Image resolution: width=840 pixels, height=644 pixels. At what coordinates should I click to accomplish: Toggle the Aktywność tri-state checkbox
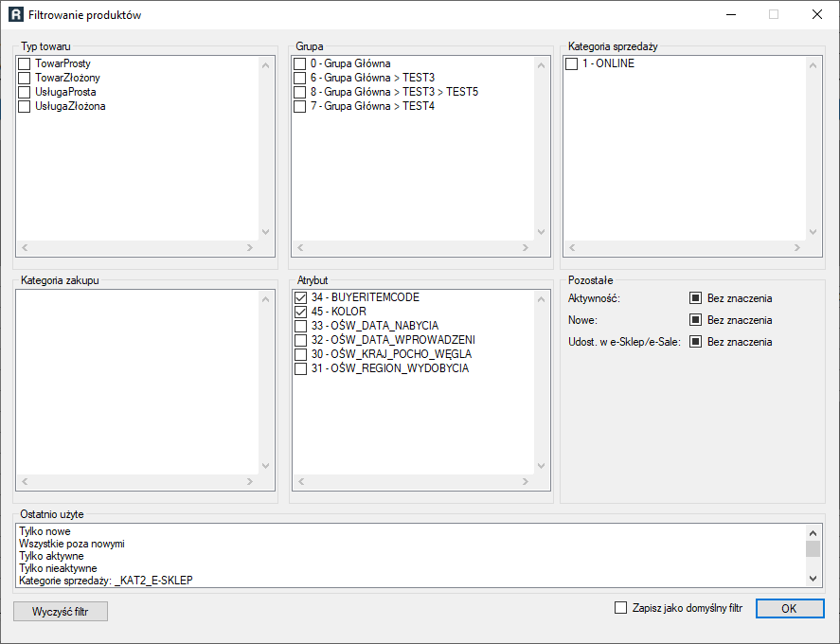point(695,298)
